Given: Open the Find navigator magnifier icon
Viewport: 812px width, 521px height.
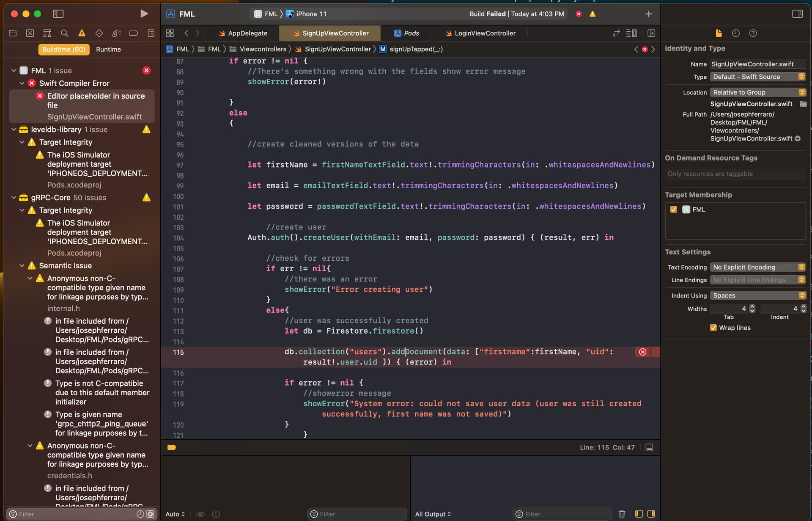Looking at the screenshot, I should click(x=64, y=33).
